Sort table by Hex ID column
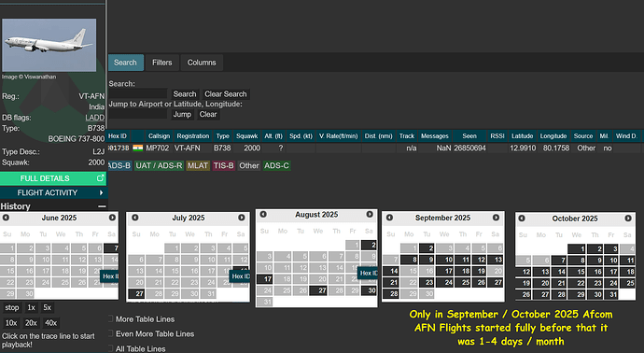Viewport: 644px width, 353px height. click(x=119, y=136)
